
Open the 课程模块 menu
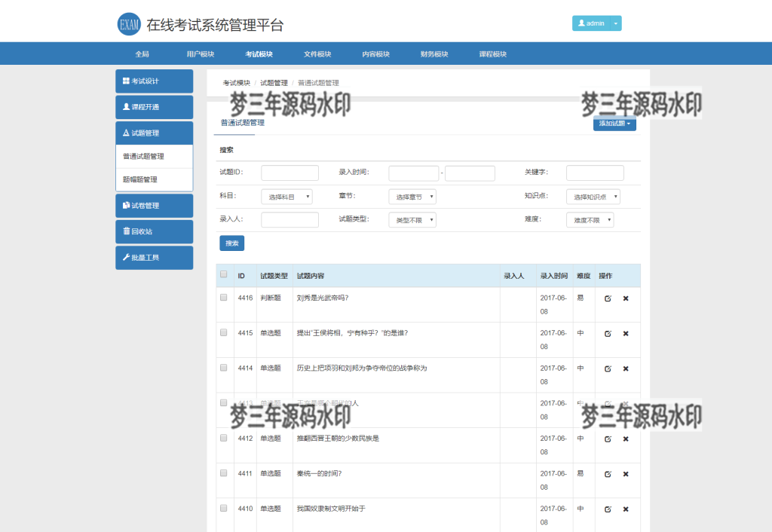point(493,54)
